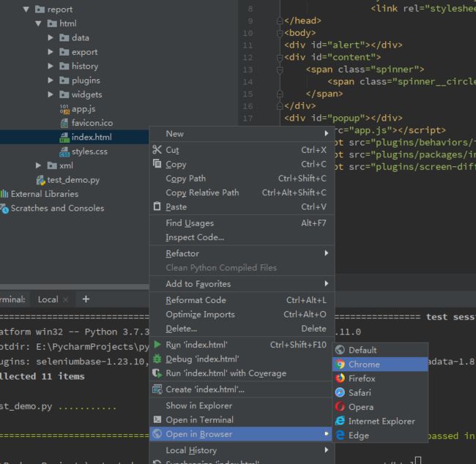Screen dimensions: 476x464
Task: Click the Cut scissors icon
Action: tap(157, 149)
